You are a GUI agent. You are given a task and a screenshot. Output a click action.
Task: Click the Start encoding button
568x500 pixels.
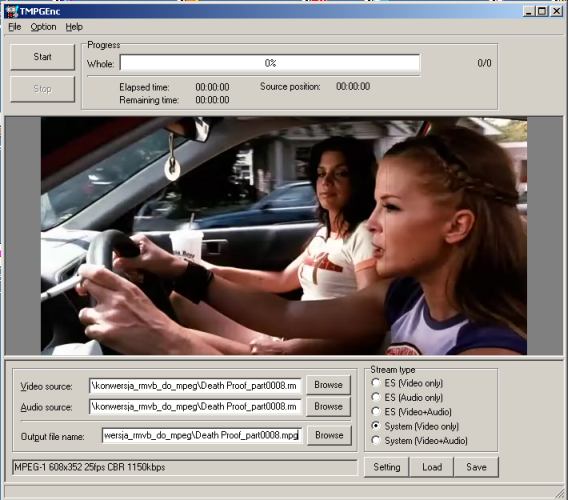pos(42,57)
